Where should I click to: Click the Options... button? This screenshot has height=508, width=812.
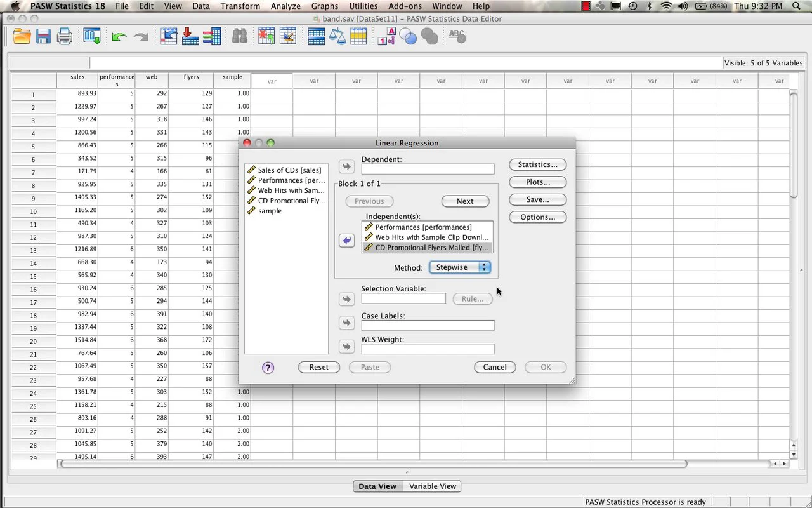[537, 217]
